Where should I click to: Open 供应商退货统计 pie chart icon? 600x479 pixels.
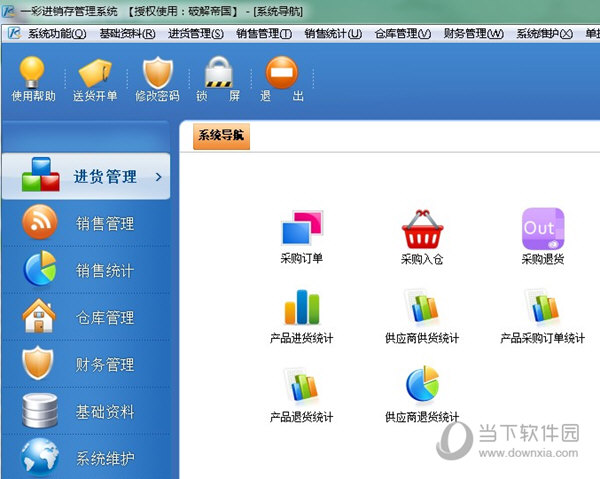[x=422, y=384]
